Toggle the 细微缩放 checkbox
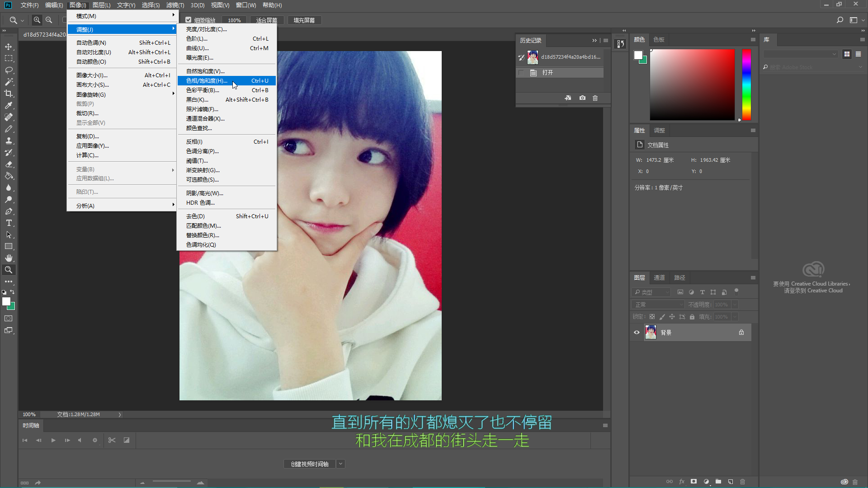This screenshot has width=868, height=488. (189, 20)
